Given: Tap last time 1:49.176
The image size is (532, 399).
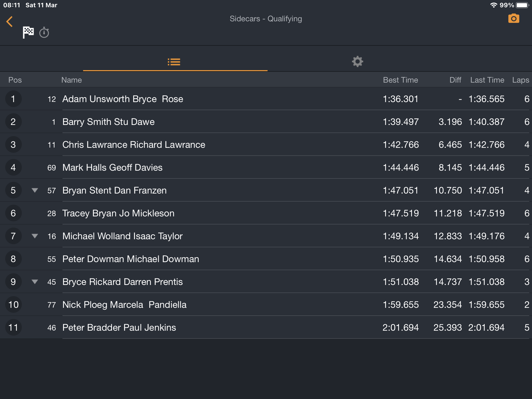Looking at the screenshot, I should [x=487, y=236].
